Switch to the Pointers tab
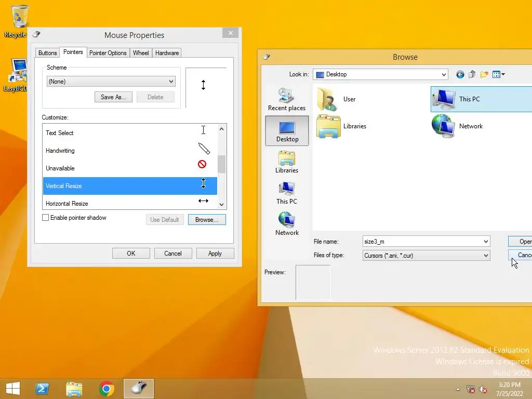Image resolution: width=532 pixels, height=399 pixels. click(x=73, y=52)
